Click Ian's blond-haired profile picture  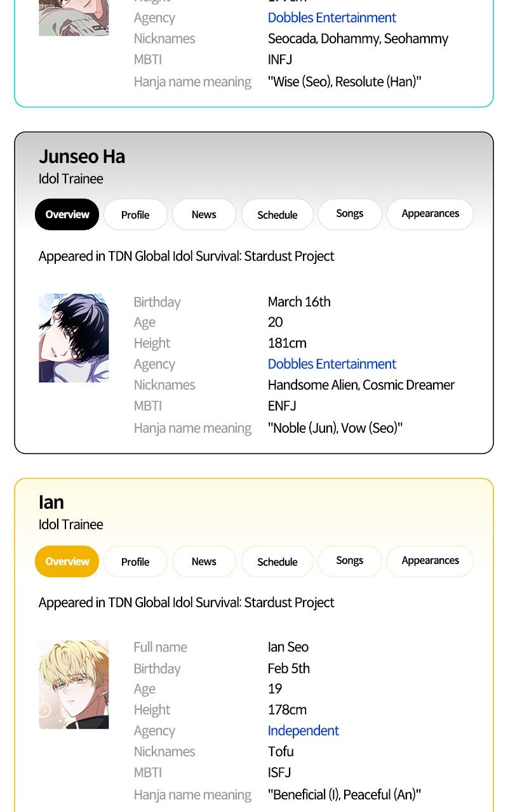[74, 684]
